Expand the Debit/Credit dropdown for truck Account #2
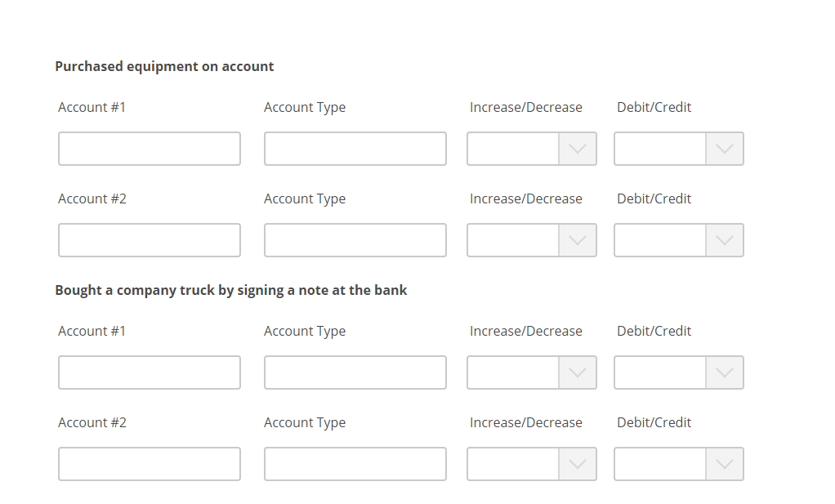The width and height of the screenshot is (835, 504). [x=678, y=464]
